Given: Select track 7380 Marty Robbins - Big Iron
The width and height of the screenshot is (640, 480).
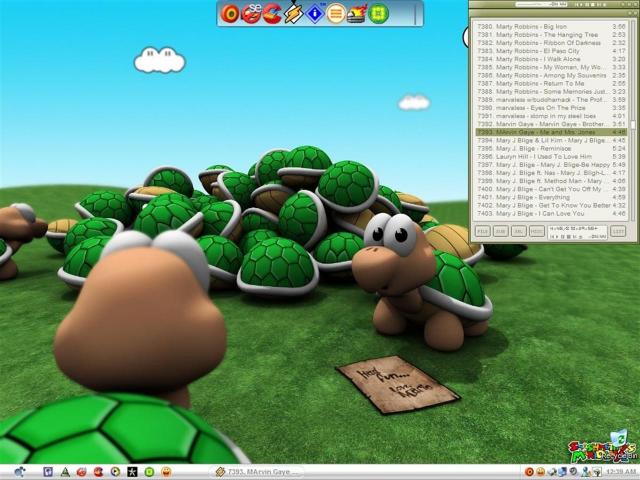Looking at the screenshot, I should tap(551, 27).
